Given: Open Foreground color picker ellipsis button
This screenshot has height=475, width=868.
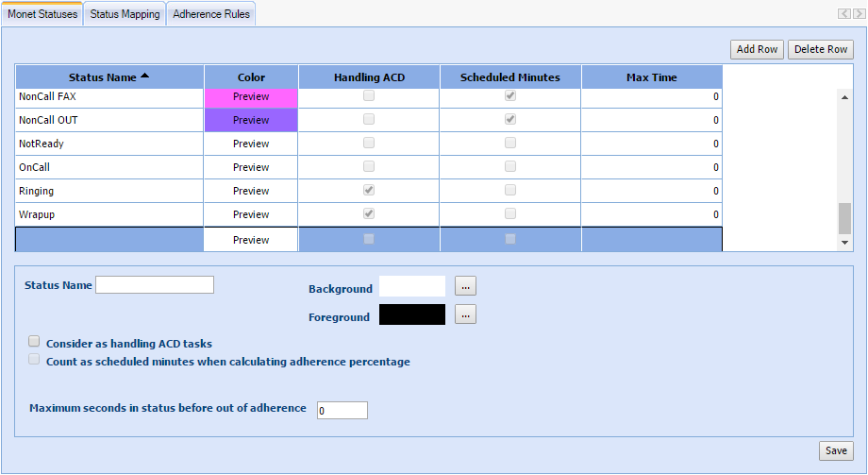Looking at the screenshot, I should [465, 314].
